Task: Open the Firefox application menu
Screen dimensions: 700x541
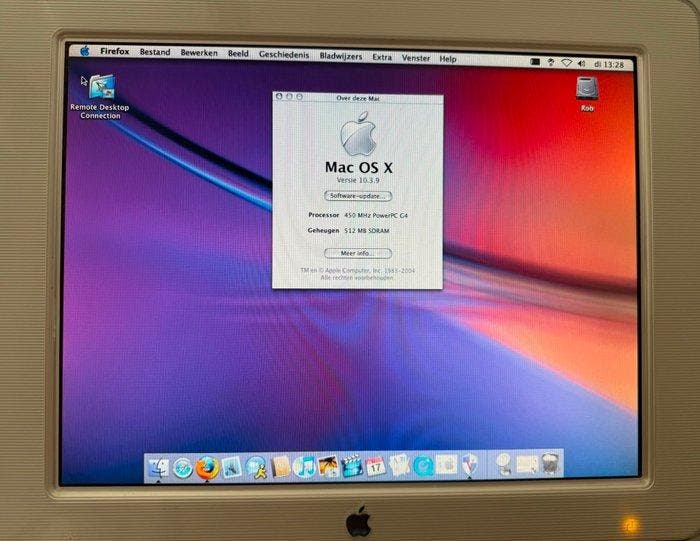Action: (x=115, y=51)
